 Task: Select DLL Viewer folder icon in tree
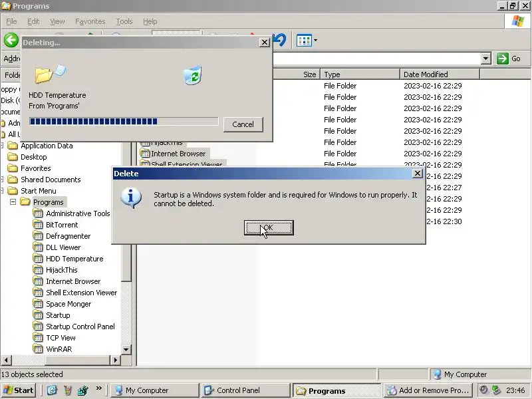(38, 247)
